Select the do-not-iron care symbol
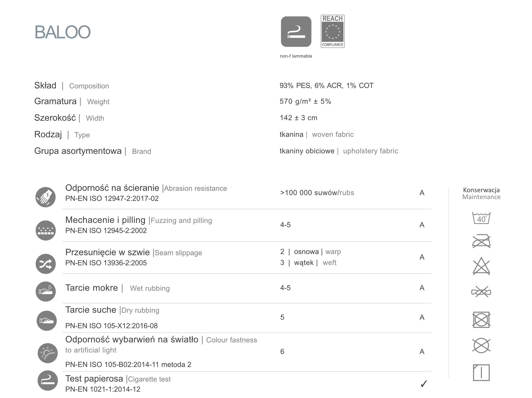The width and height of the screenshot is (532, 398). pyautogui.click(x=481, y=241)
